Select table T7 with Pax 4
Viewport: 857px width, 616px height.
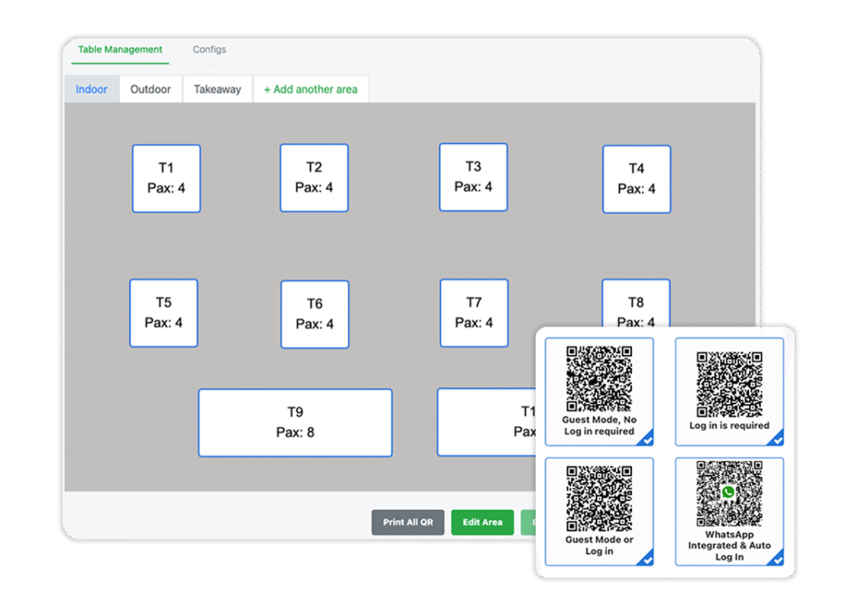pyautogui.click(x=474, y=313)
